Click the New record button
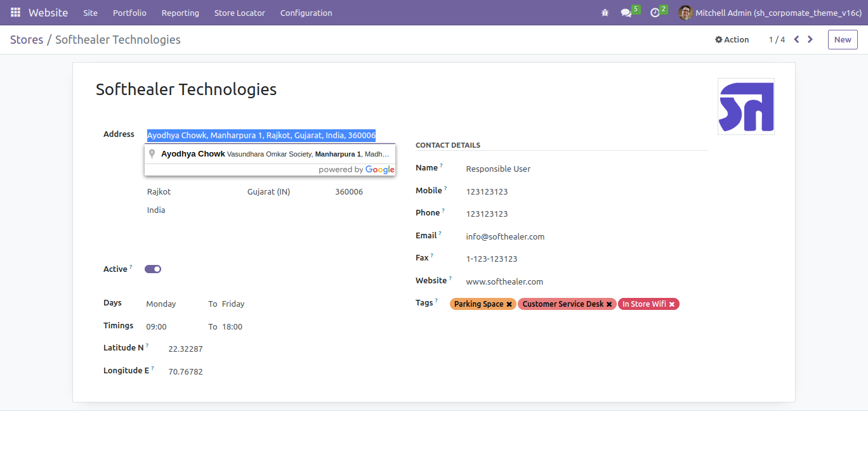This screenshot has height=450, width=868. pos(843,39)
